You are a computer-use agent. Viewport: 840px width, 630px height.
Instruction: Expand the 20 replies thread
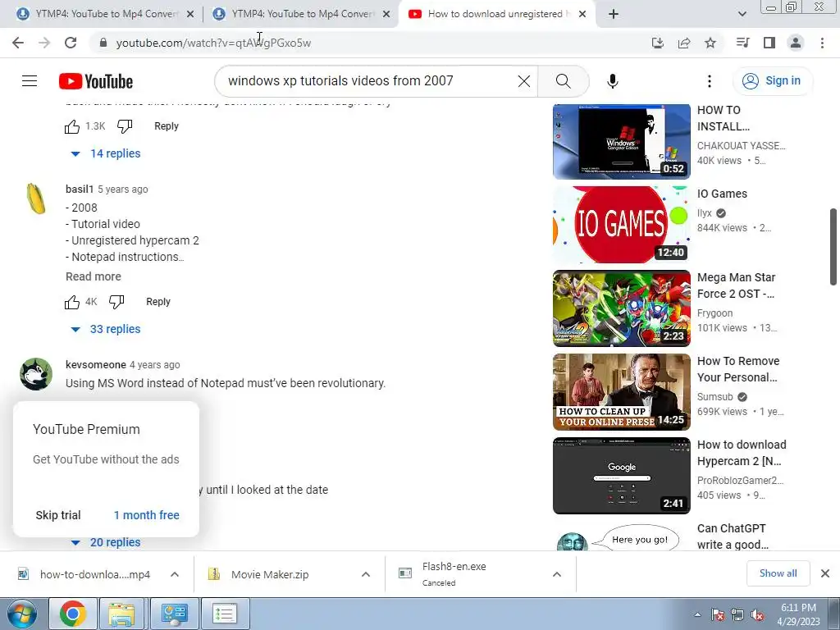(106, 542)
